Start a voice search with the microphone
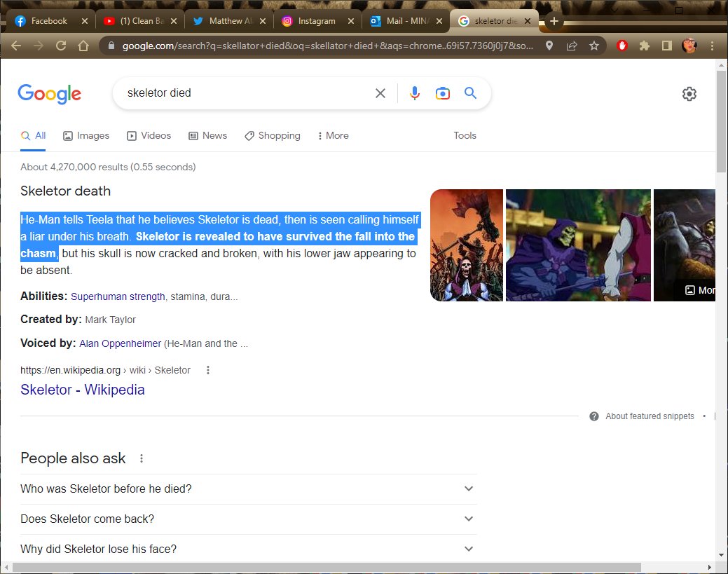Viewport: 728px width, 574px height. click(415, 93)
